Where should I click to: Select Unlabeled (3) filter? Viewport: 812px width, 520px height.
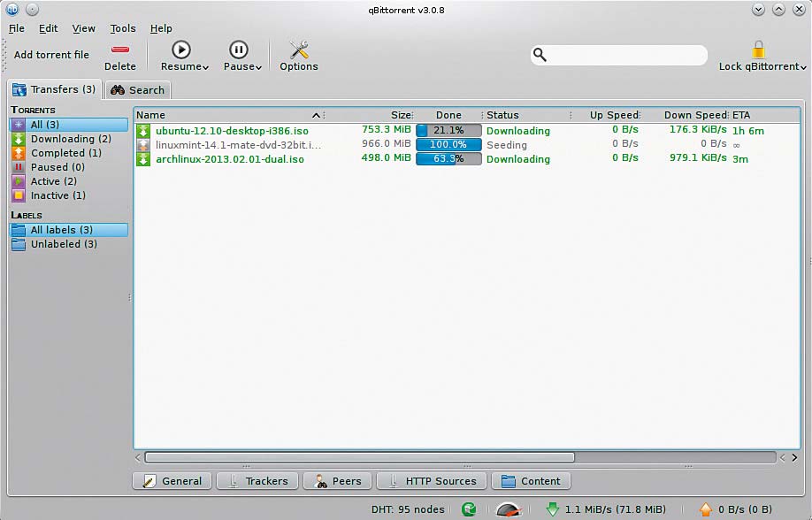coord(68,244)
